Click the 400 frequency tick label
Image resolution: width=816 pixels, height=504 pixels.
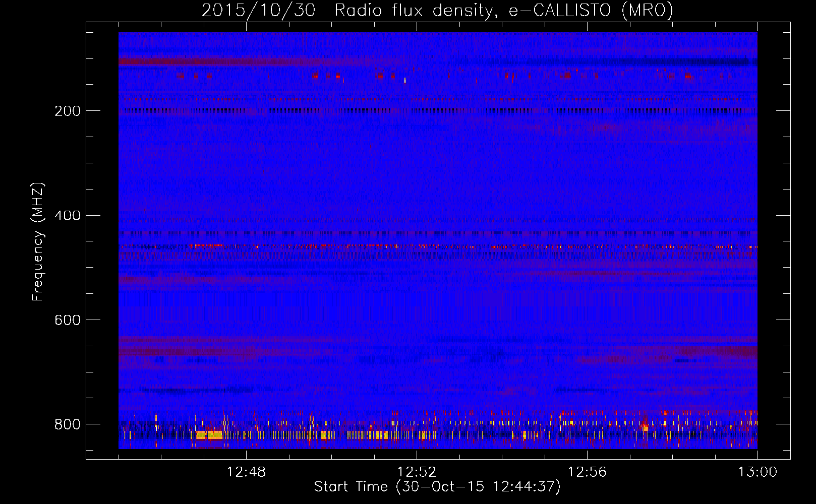click(x=68, y=216)
